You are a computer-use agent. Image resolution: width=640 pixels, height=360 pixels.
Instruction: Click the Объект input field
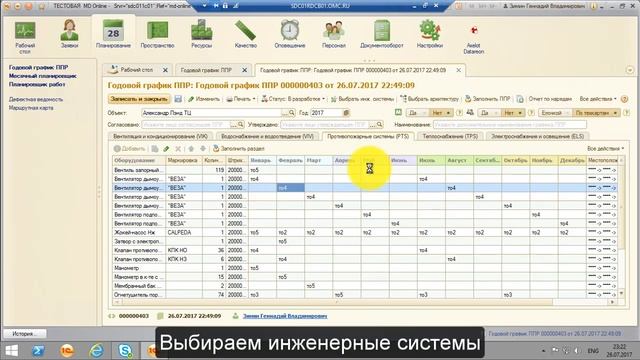pos(211,113)
